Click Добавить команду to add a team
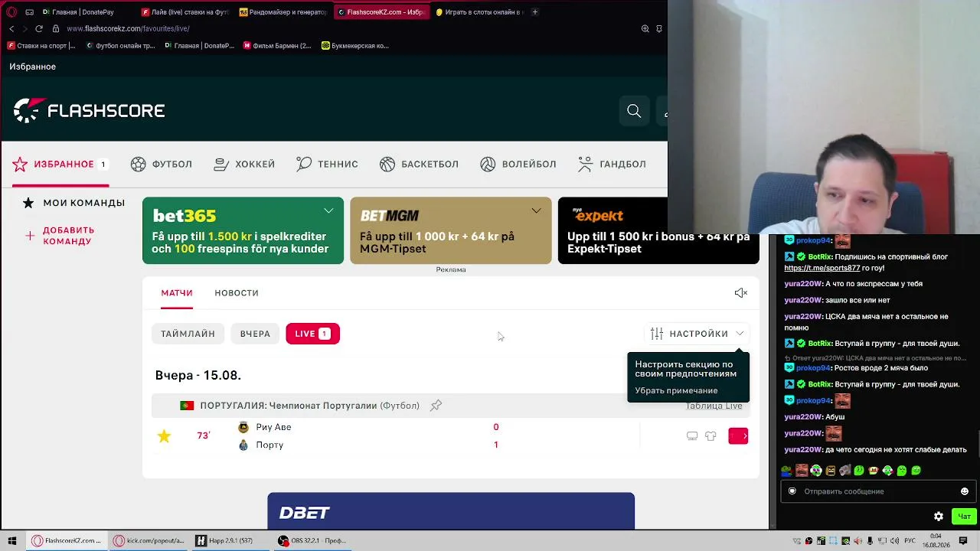Screen dimensions: 980x551 pos(60,236)
